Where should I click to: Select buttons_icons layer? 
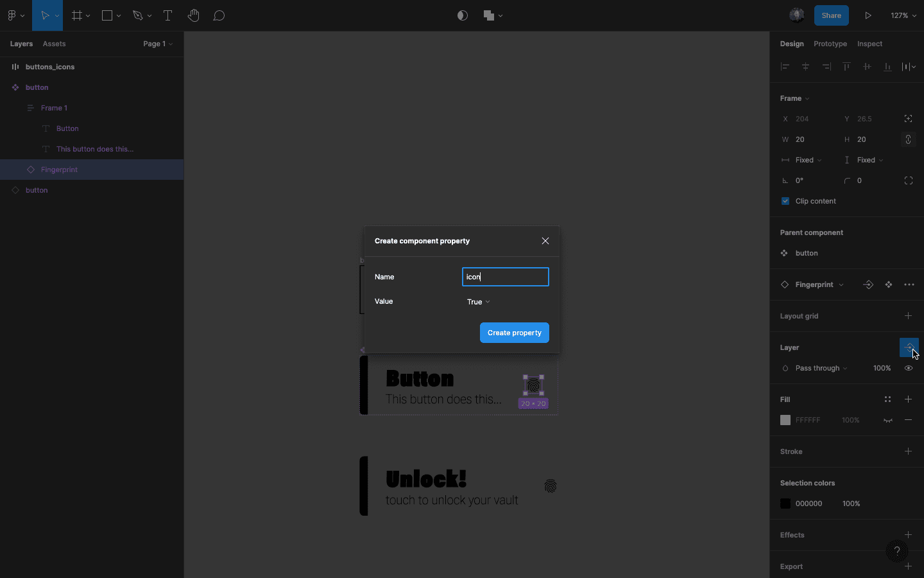(x=92, y=67)
